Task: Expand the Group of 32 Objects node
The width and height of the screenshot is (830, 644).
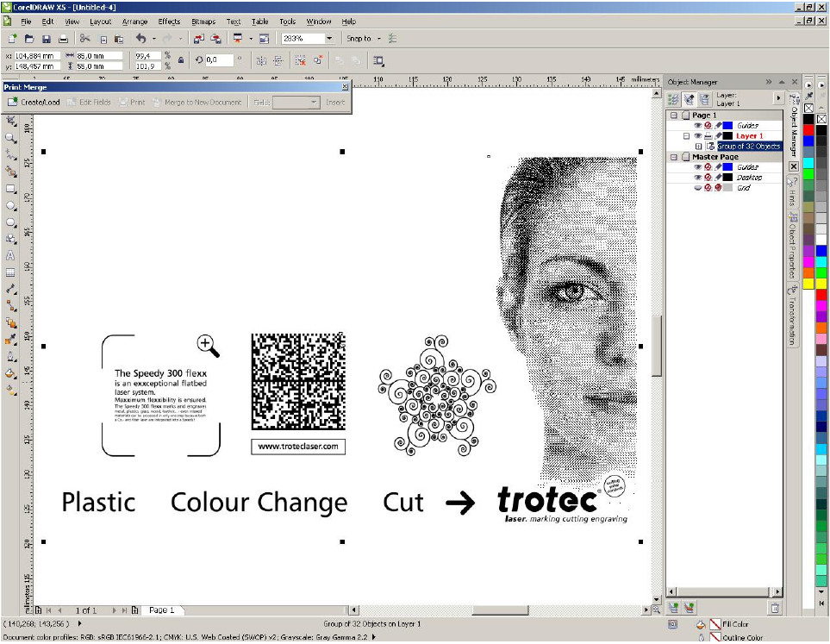Action: (x=698, y=147)
